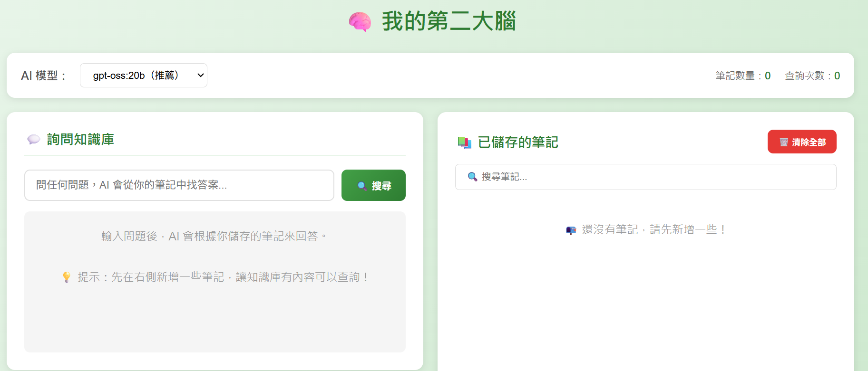Click the mailbox icon in the empty notes message
868x371 pixels.
(x=571, y=230)
